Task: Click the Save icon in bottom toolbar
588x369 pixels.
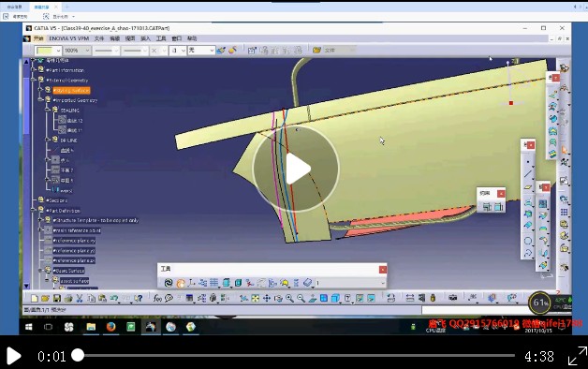Action: [x=56, y=299]
